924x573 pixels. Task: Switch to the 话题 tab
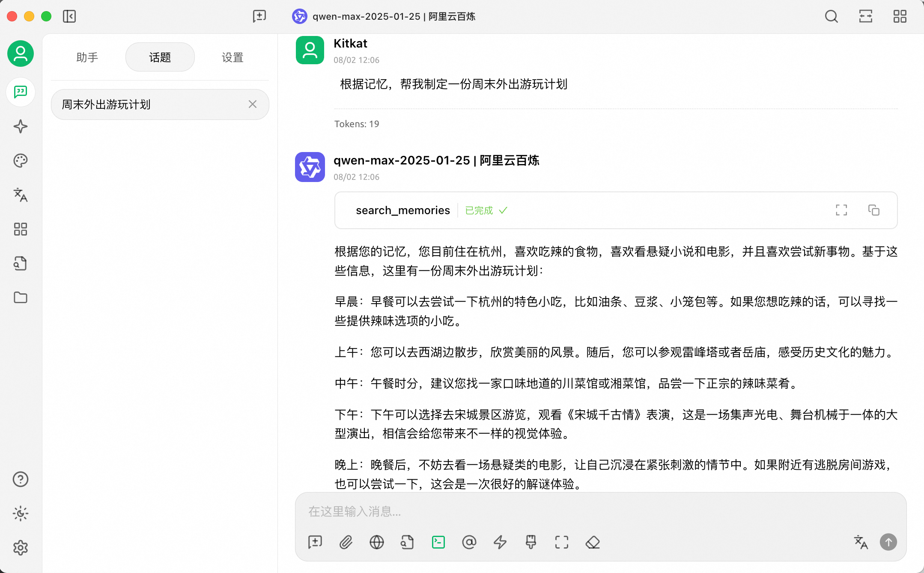[160, 57]
